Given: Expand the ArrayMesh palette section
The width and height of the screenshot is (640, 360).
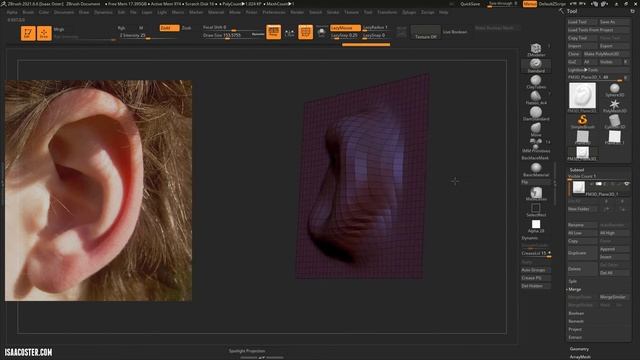Looking at the screenshot, I should pyautogui.click(x=580, y=357).
